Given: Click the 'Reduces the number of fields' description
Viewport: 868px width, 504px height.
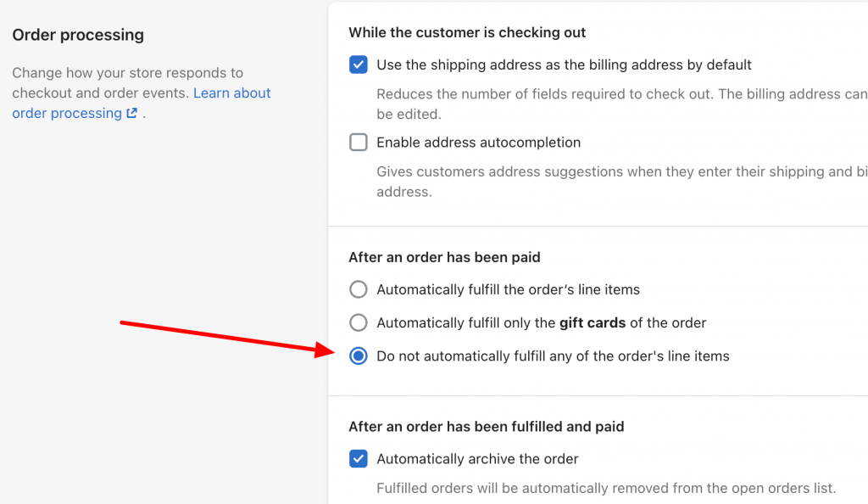Looking at the screenshot, I should click(x=622, y=104).
